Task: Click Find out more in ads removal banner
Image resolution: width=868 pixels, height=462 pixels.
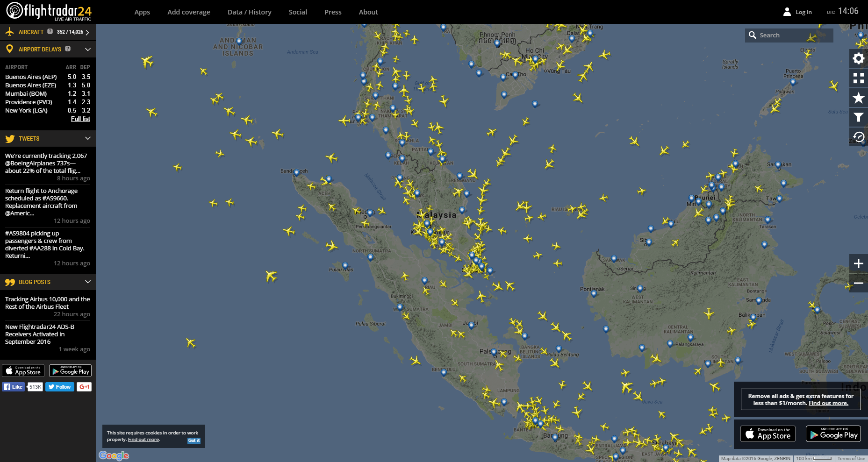Action: (x=828, y=403)
